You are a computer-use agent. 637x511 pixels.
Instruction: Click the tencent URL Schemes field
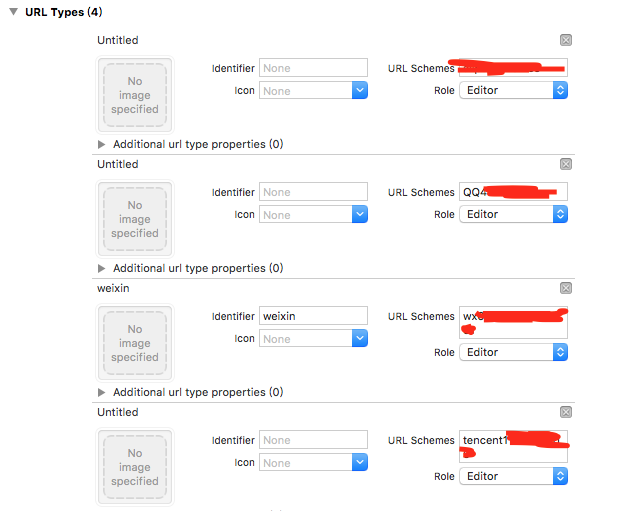point(513,446)
